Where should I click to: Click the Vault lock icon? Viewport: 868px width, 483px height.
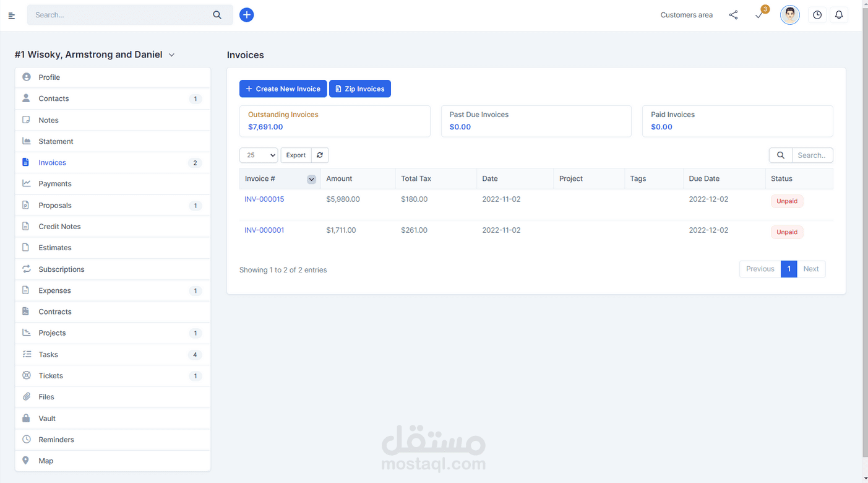[x=26, y=418]
